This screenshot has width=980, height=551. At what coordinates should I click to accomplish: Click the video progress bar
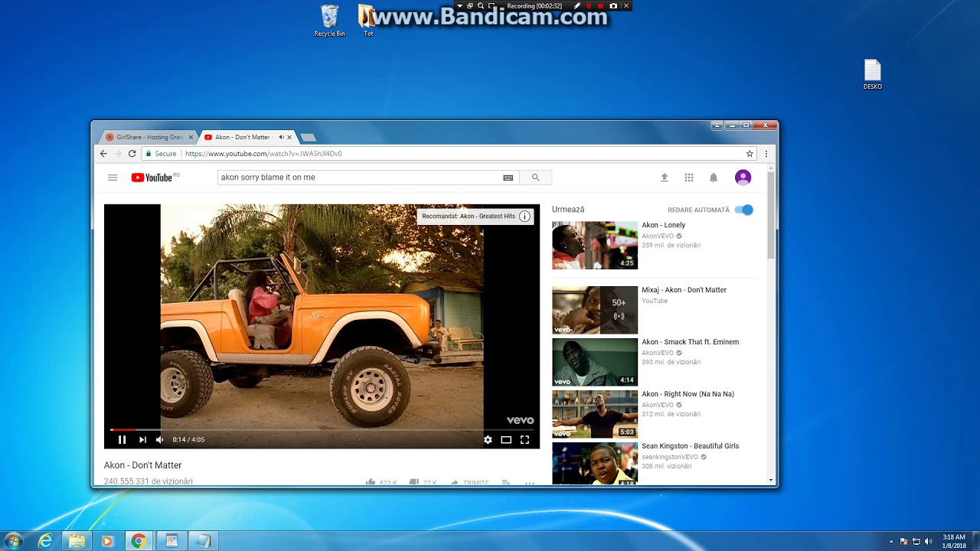[322, 429]
